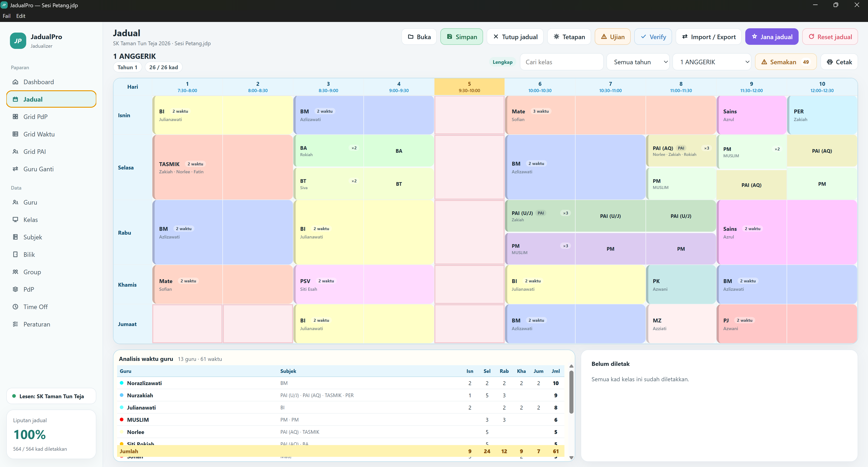Open Guru Ganti swap icon
The image size is (868, 467).
pos(15,169)
